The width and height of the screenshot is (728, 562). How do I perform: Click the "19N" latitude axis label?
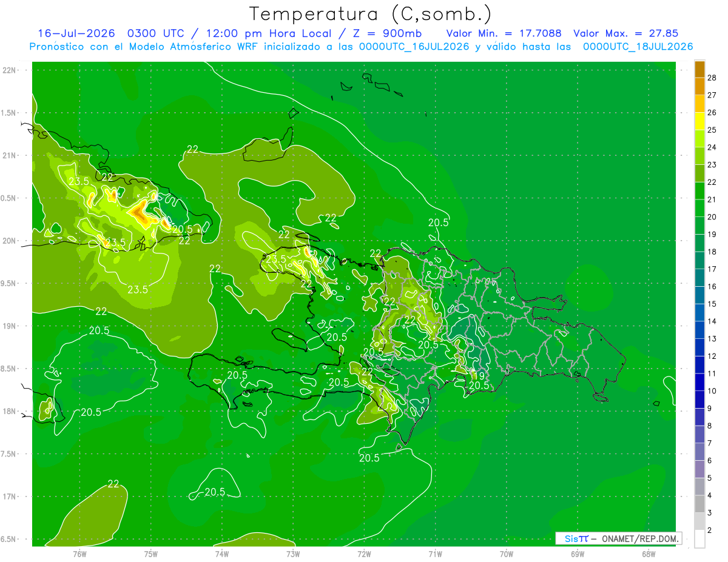coord(10,326)
